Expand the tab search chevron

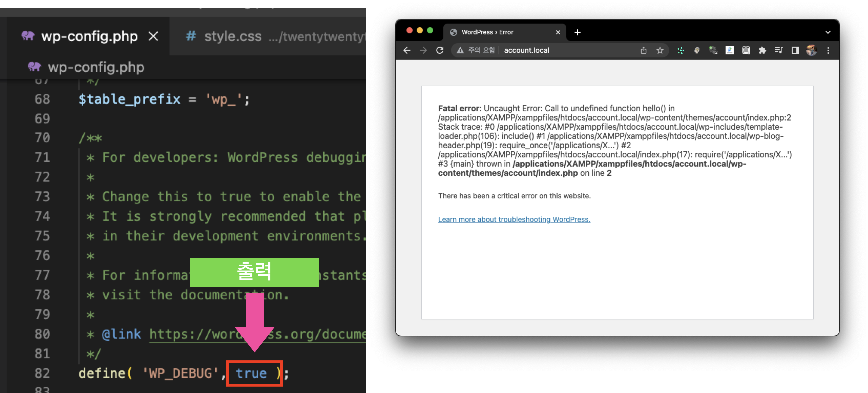tap(828, 32)
